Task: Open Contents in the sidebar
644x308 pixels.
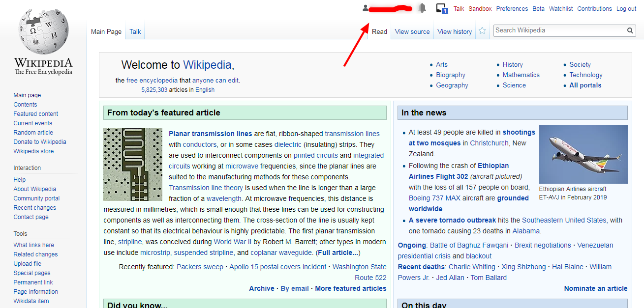Action: pos(25,105)
